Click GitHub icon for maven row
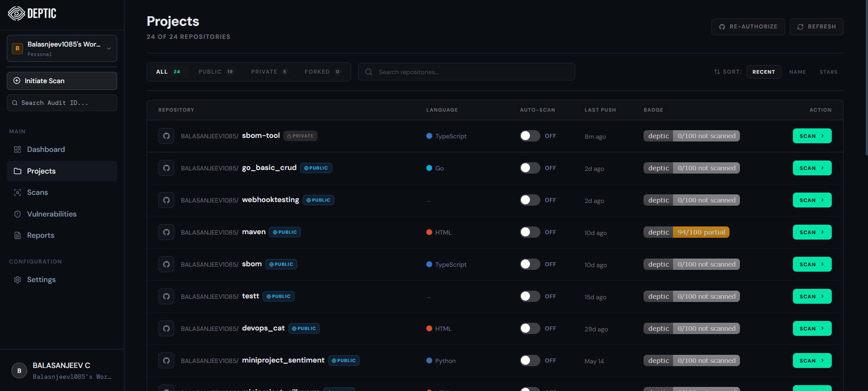The width and height of the screenshot is (868, 391). pyautogui.click(x=167, y=232)
